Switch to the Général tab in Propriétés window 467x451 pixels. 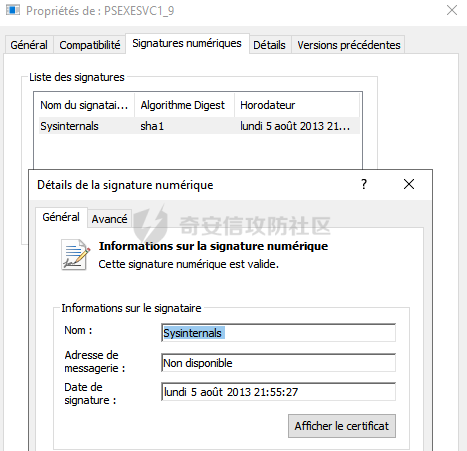coord(29,45)
